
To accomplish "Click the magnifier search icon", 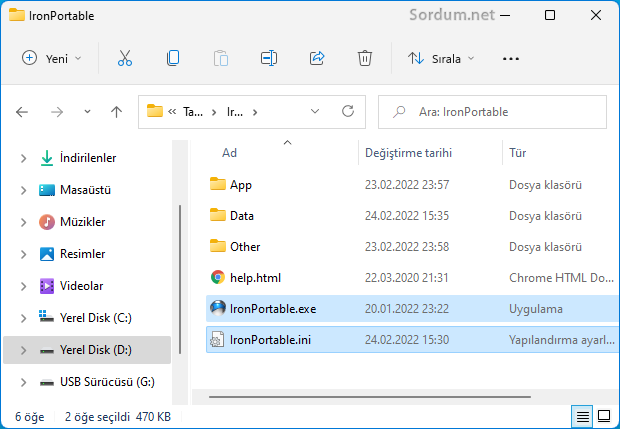I will (x=399, y=112).
